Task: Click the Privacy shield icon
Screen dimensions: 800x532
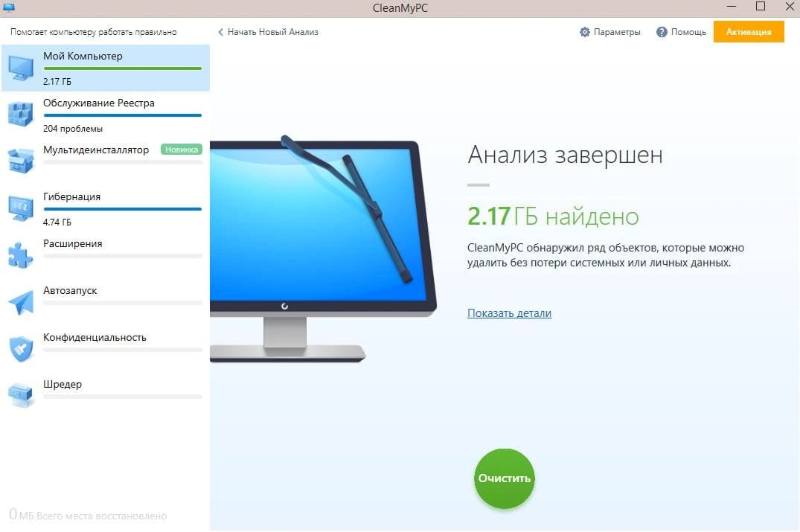Action: coord(21,350)
